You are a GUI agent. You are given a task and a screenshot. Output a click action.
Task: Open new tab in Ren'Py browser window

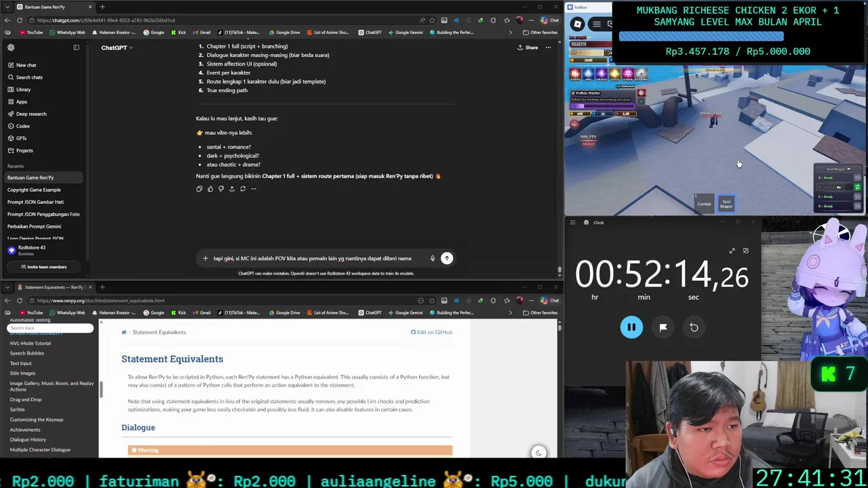[102, 287]
